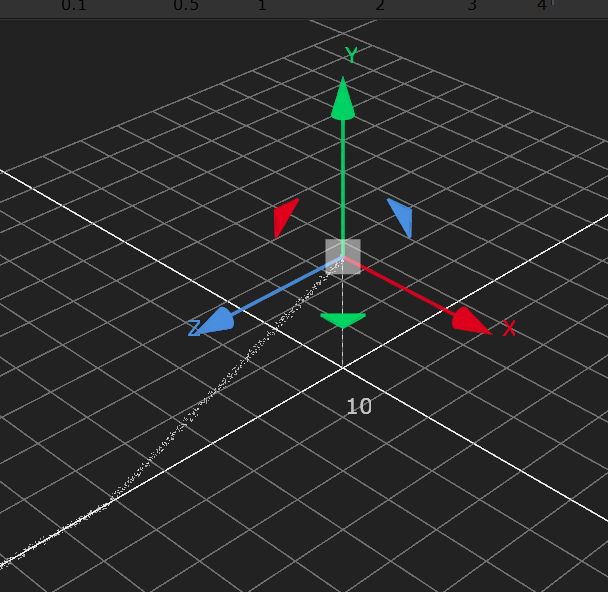
Task: Click the blue Z axis label
Action: [x=193, y=328]
